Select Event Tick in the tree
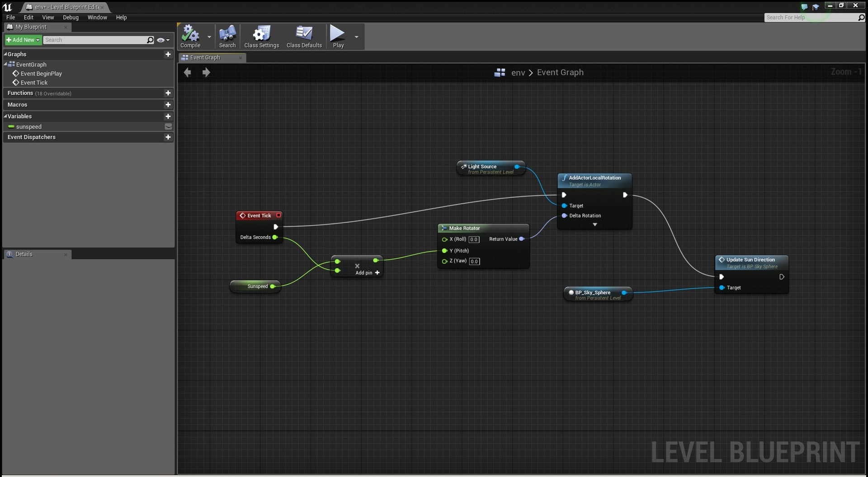The width and height of the screenshot is (868, 477). (34, 83)
